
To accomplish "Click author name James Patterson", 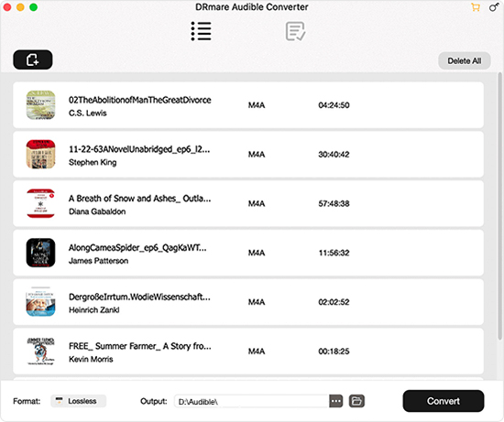I will (x=98, y=261).
